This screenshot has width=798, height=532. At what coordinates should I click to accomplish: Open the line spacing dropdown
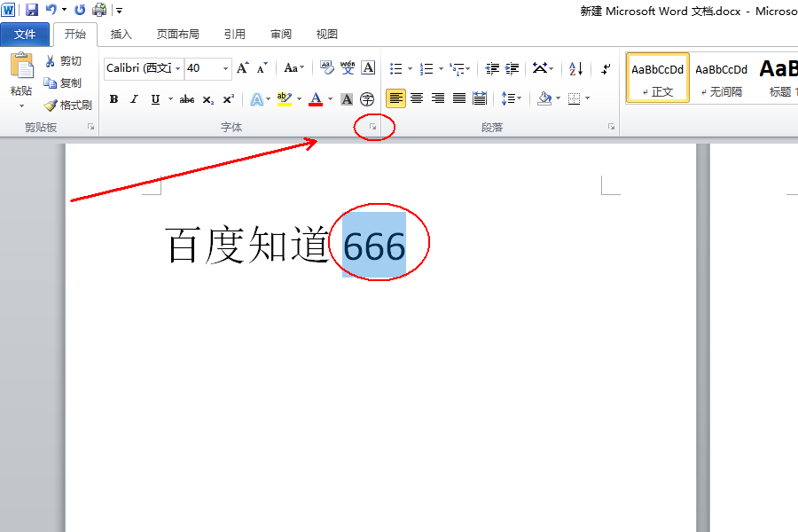click(x=512, y=99)
